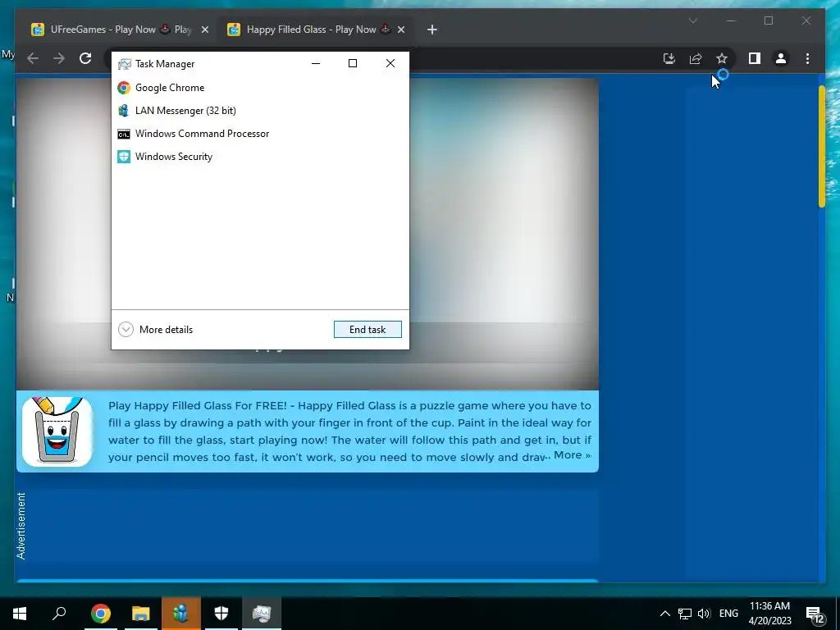
Task: Maximize the Task Manager window
Action: coord(353,63)
